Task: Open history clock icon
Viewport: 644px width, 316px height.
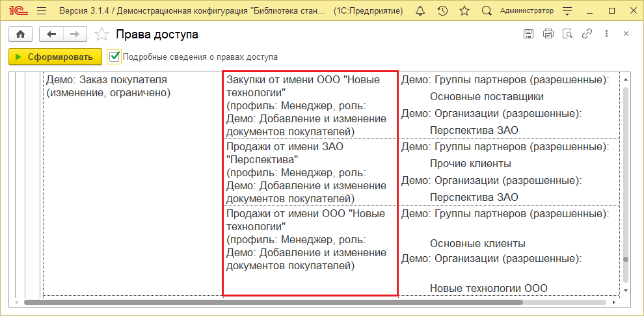Action: click(x=442, y=11)
